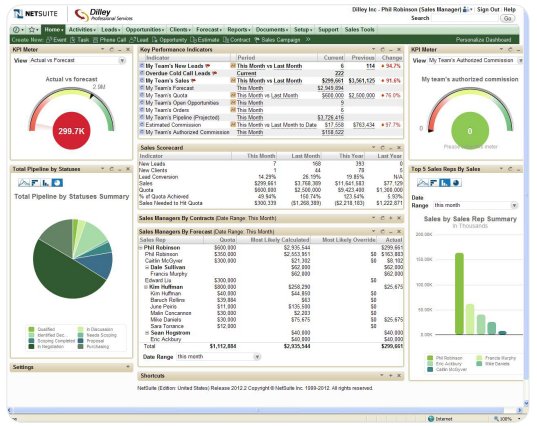Open the recent records clock icon menu

[18, 30]
